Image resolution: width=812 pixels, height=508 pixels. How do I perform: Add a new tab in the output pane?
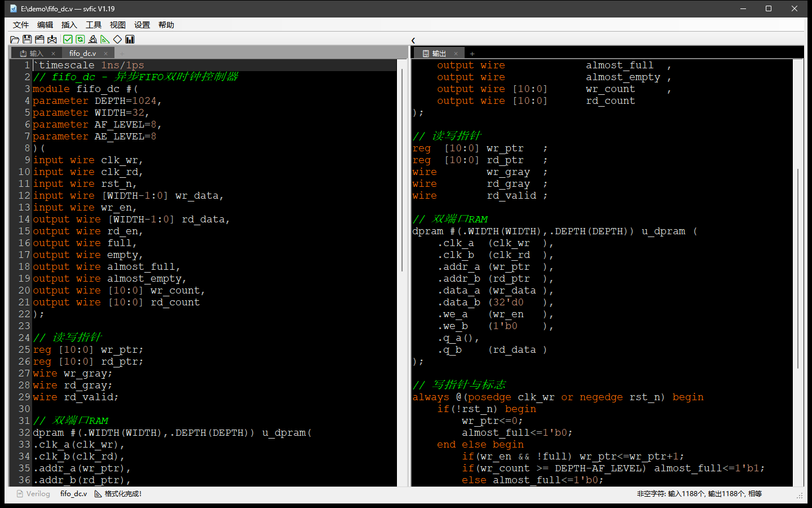[473, 54]
